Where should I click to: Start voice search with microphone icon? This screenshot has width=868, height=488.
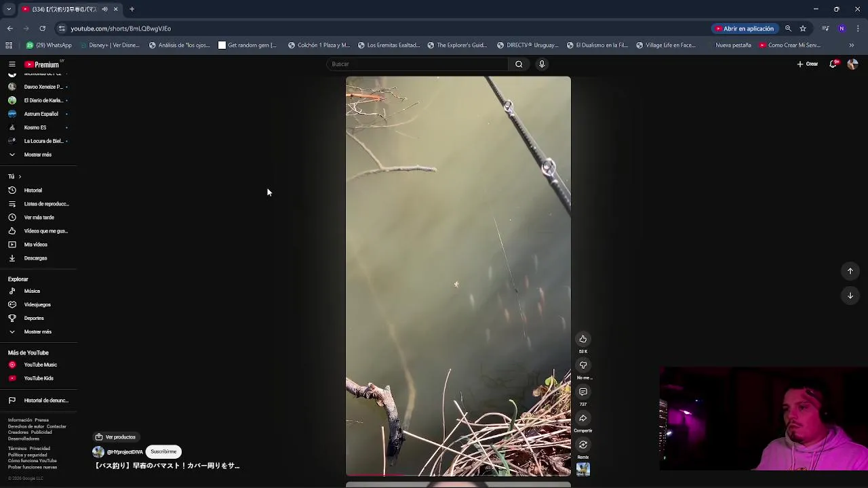tap(542, 64)
